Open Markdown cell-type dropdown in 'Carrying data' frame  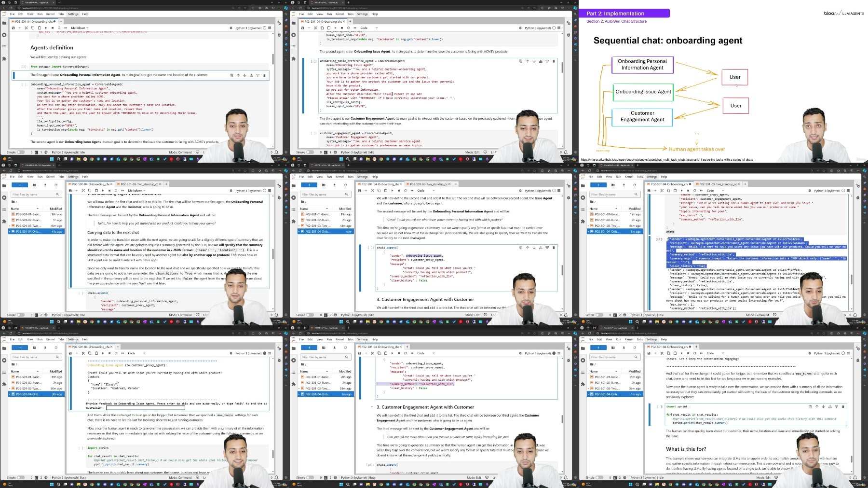click(136, 191)
